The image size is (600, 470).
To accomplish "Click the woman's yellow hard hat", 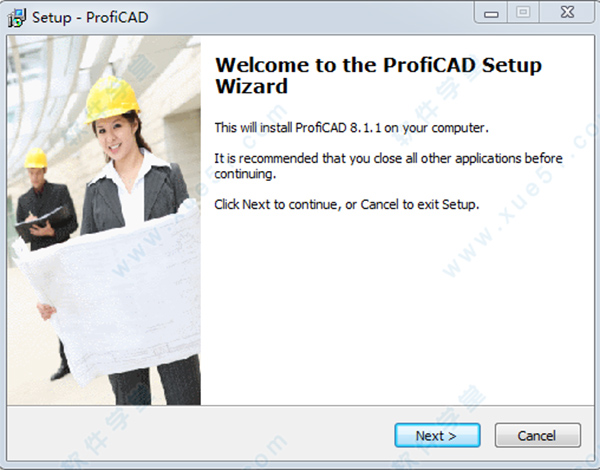I will tap(111, 98).
